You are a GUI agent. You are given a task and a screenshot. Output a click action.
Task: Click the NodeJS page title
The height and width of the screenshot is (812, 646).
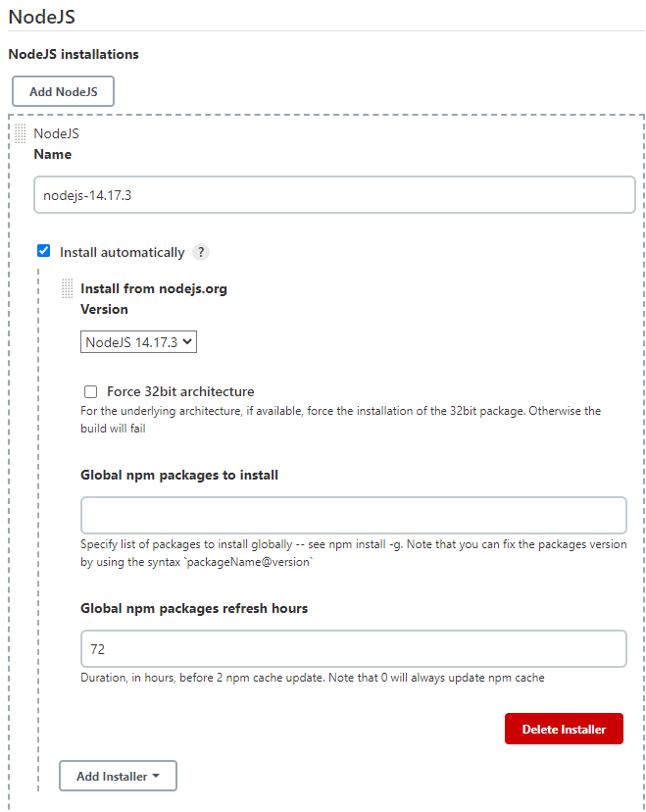pyautogui.click(x=42, y=17)
